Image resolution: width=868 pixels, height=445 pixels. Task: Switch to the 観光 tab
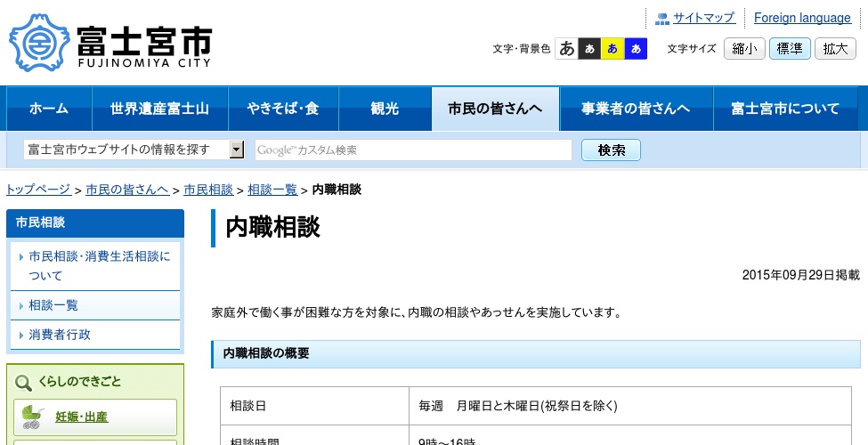[385, 109]
